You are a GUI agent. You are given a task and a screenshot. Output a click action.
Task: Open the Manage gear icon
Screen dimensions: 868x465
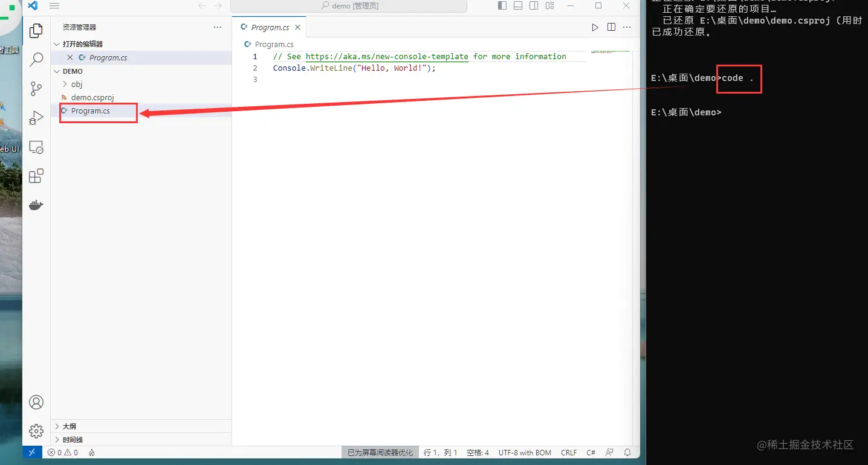point(36,431)
